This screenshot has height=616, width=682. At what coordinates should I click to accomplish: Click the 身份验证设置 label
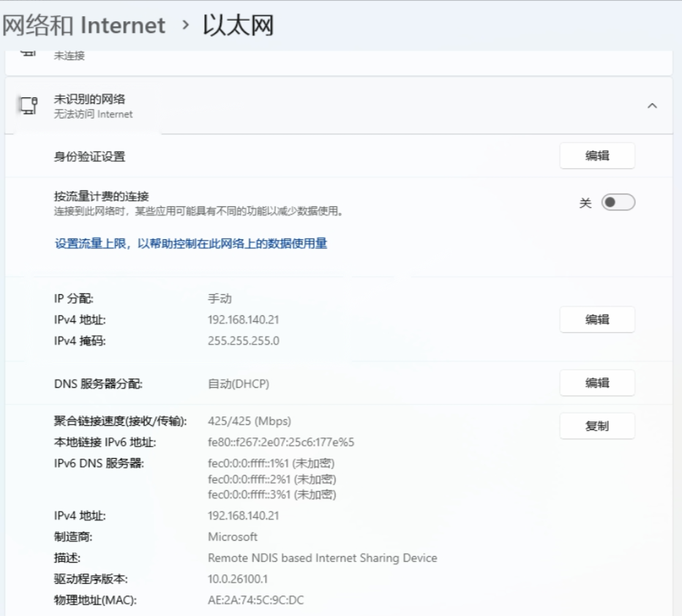click(x=89, y=157)
